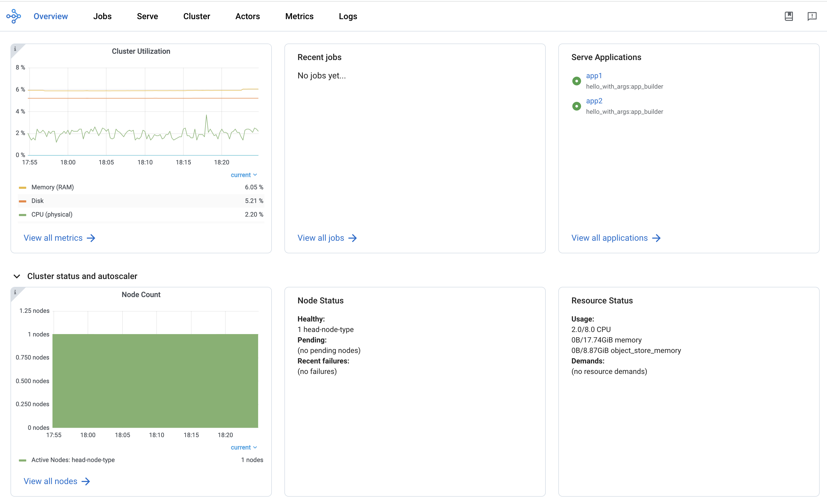Click the info icon on Cluster Utilization
The image size is (827, 504).
(x=15, y=49)
